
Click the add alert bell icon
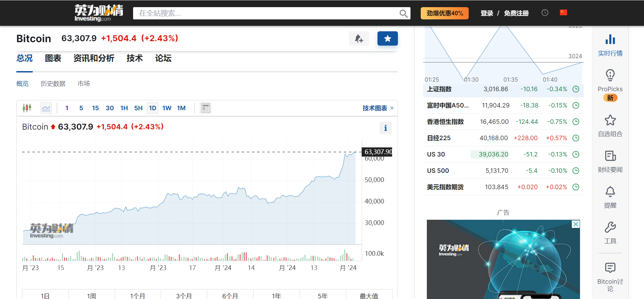pyautogui.click(x=359, y=38)
